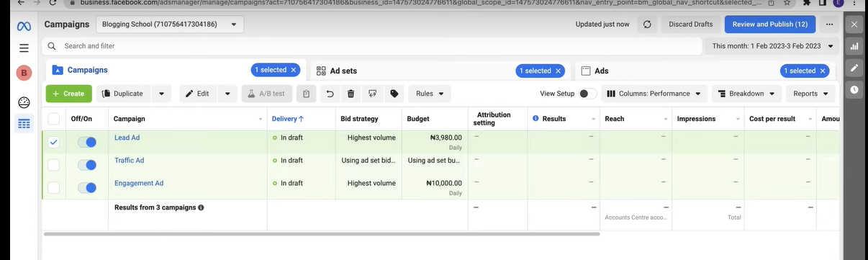Click the clock history icon in right sidebar
This screenshot has width=868, height=260.
tap(854, 89)
